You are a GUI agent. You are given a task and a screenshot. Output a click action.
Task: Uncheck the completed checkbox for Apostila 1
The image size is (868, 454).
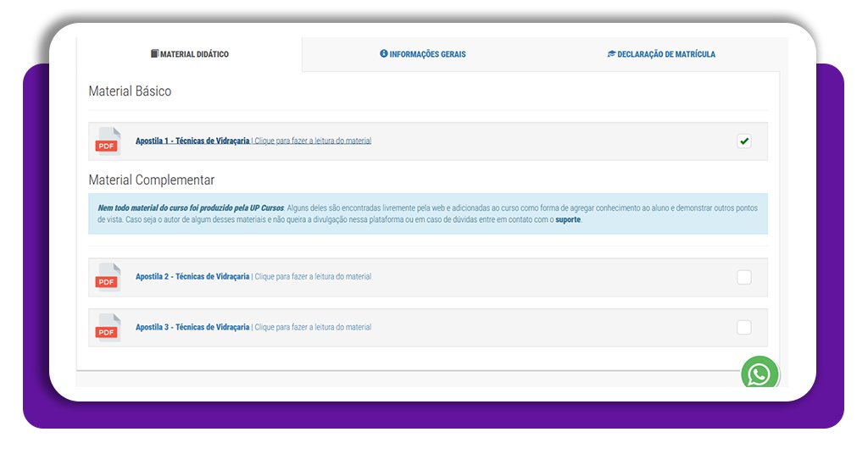tap(743, 141)
